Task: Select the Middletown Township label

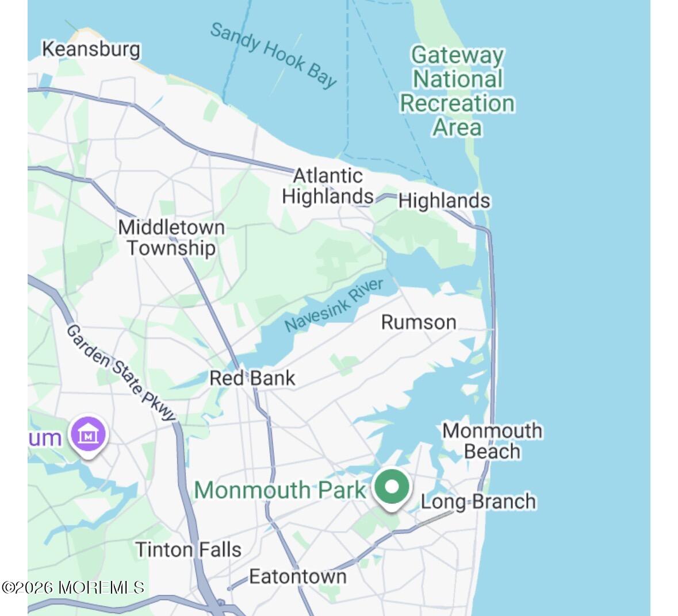Action: click(172, 237)
